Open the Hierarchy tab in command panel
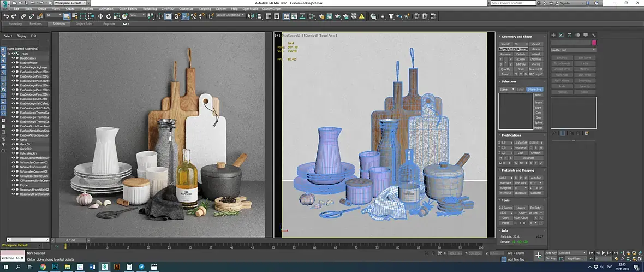 coord(569,35)
